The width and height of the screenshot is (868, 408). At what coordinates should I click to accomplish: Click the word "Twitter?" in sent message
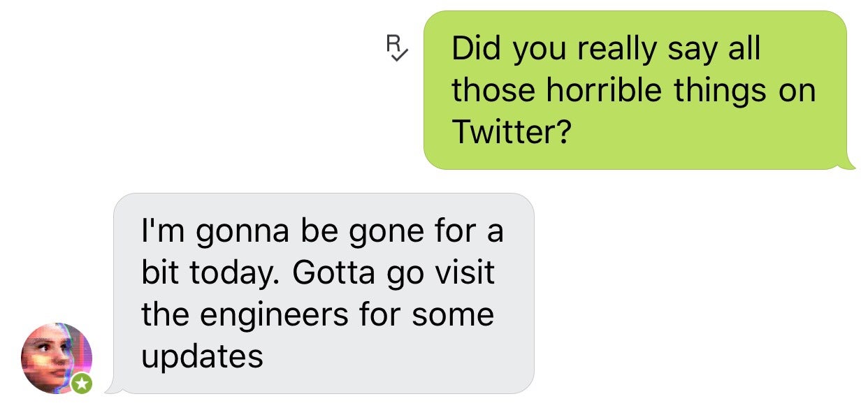(x=511, y=131)
